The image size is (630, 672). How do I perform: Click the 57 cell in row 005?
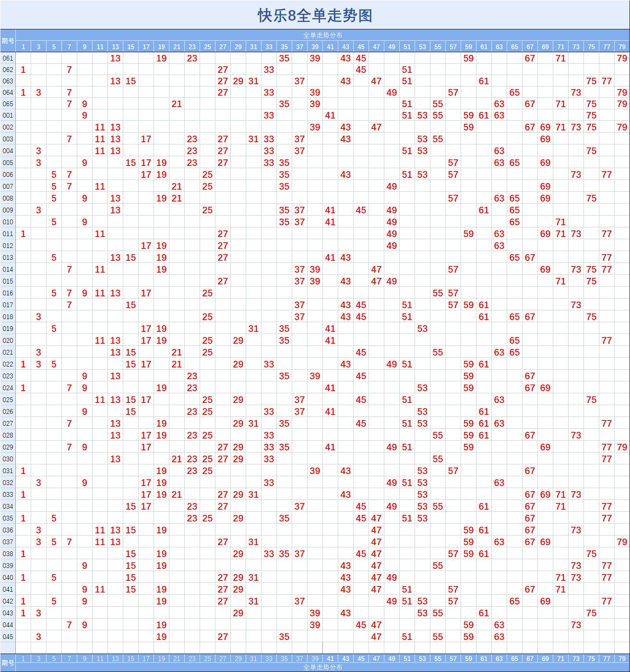point(453,163)
